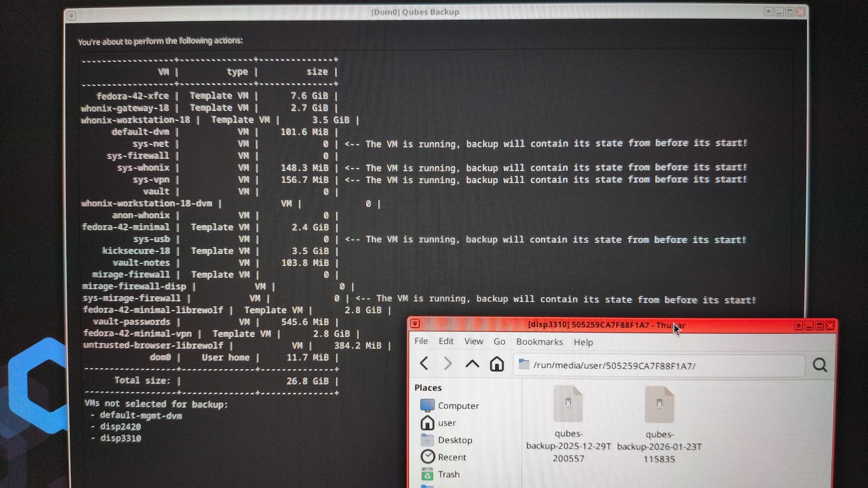Click the Home folder toolbar icon
Viewport: 868px width, 488px height.
click(x=496, y=364)
